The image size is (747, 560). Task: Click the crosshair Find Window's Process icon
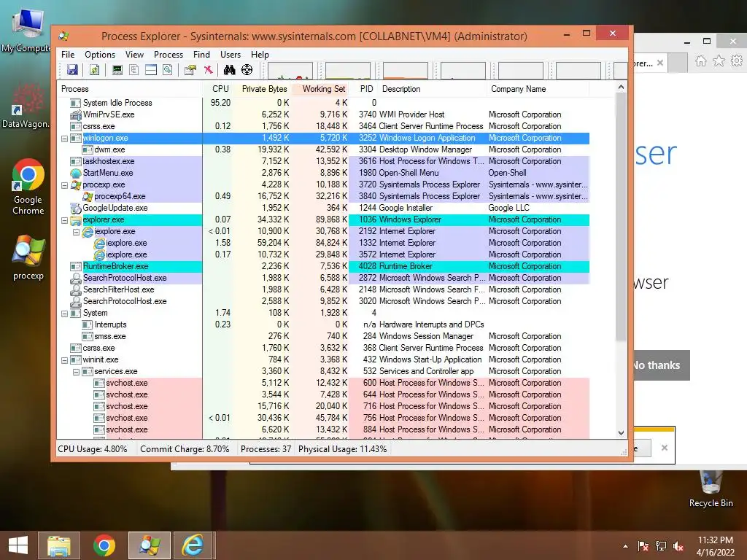coord(247,70)
